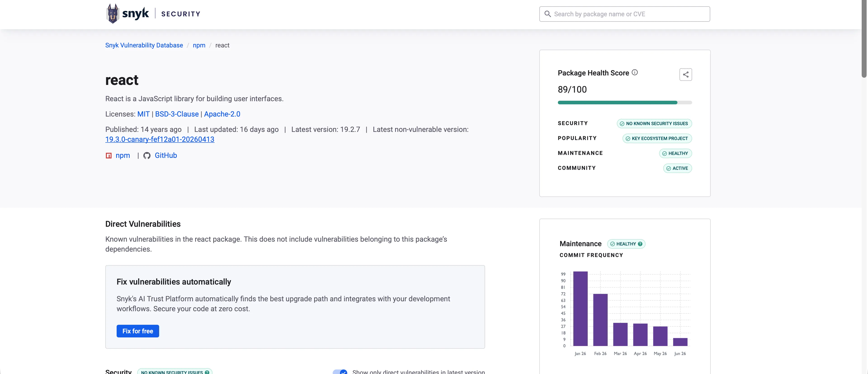Click the KEY ECOSYSTEM PROJECT badge
This screenshot has height=374, width=868.
point(657,138)
